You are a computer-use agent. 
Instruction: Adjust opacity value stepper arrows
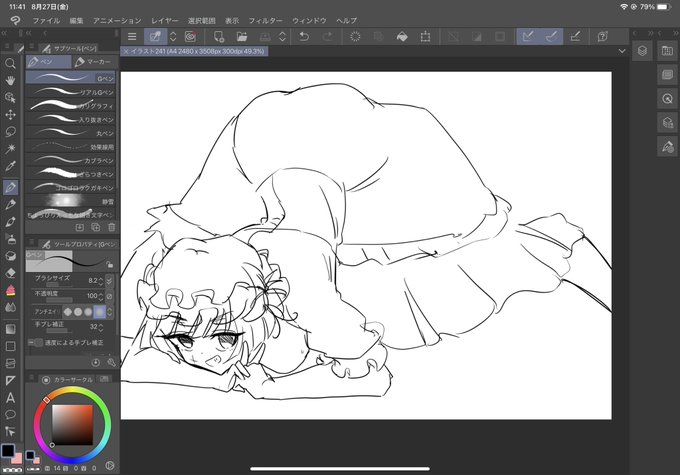tap(101, 296)
